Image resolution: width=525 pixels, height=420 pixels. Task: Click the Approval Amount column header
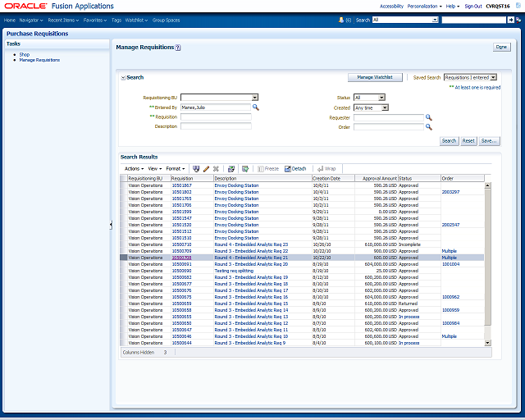377,179
